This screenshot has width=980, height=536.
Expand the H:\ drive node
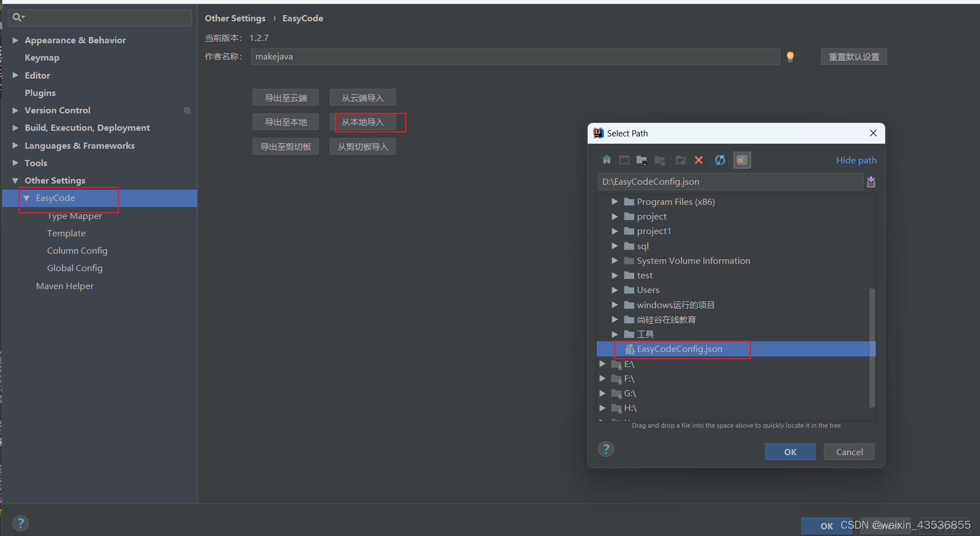(x=602, y=408)
